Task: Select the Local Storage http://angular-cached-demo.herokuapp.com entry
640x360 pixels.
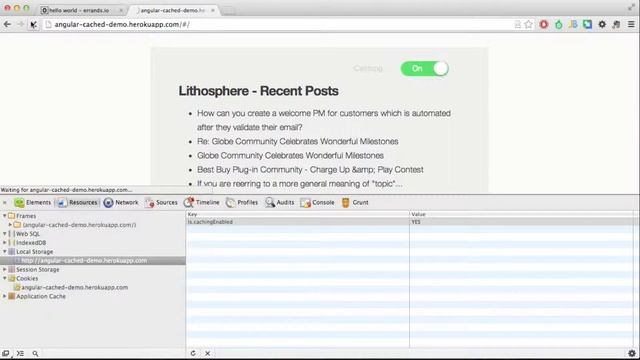Action: [93, 260]
